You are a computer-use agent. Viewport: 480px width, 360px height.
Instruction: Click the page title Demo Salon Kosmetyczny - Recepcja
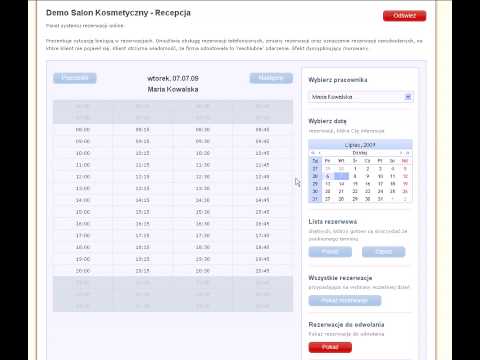coord(118,13)
